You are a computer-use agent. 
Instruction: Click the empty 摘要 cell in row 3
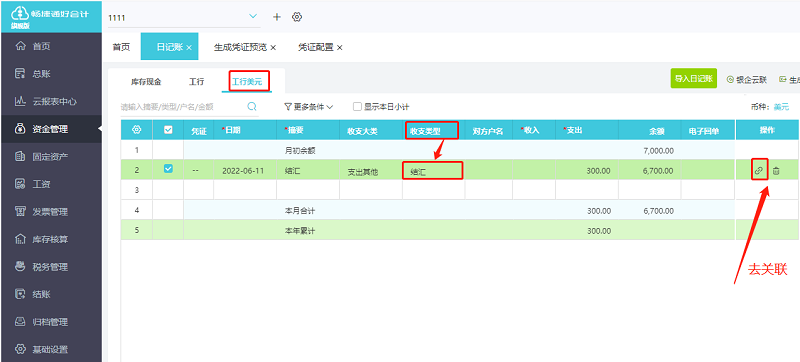(x=308, y=190)
